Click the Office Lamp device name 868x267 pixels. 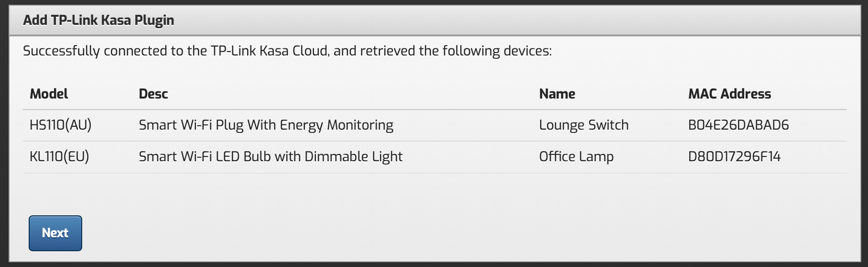pos(576,157)
